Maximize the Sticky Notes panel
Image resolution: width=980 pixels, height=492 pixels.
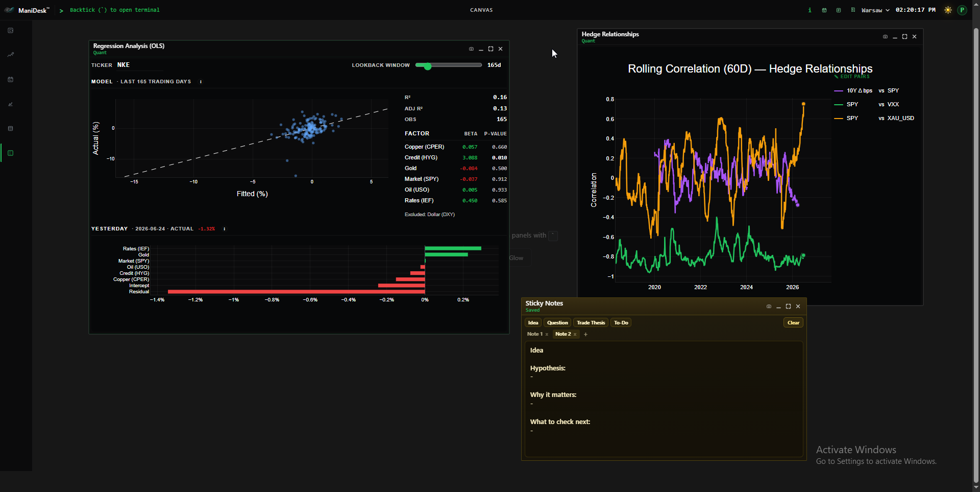pos(788,307)
